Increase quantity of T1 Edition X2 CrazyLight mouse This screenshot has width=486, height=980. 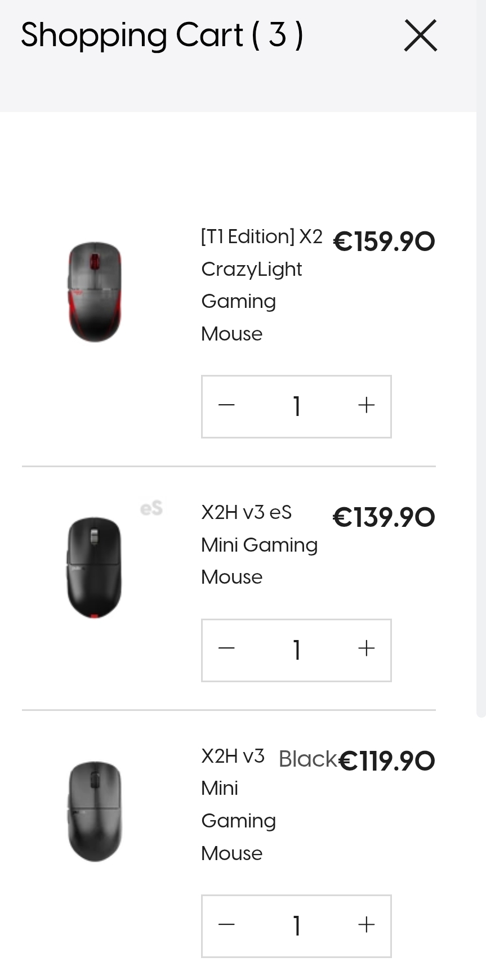point(366,406)
